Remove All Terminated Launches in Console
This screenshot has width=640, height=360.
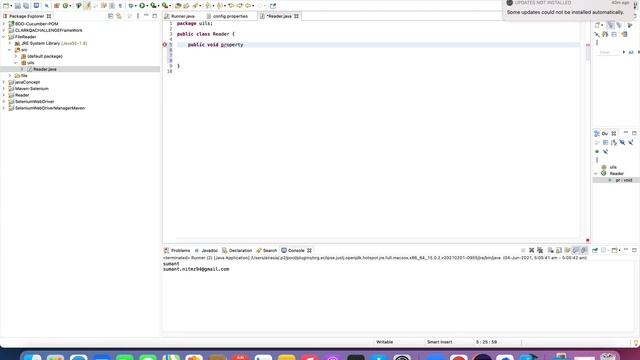pos(540,250)
